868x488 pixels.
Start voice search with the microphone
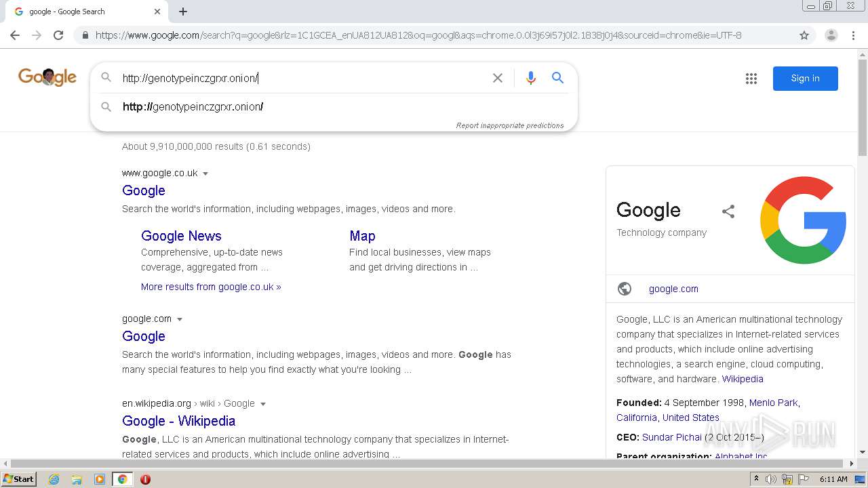[531, 78]
